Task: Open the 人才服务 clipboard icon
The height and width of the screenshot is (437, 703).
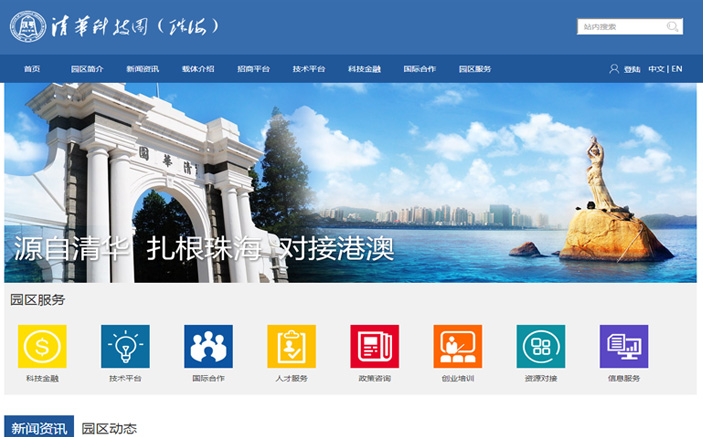Action: pyautogui.click(x=291, y=346)
